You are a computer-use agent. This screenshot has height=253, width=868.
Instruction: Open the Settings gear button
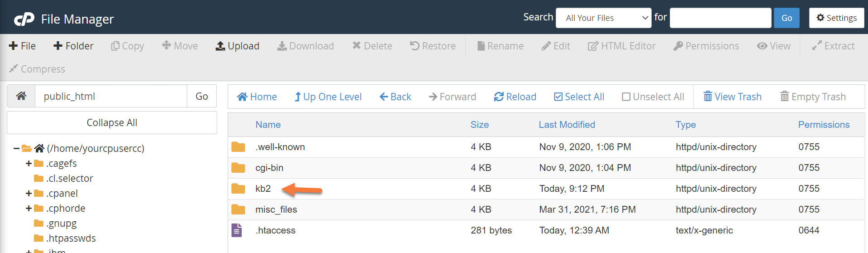tap(836, 18)
